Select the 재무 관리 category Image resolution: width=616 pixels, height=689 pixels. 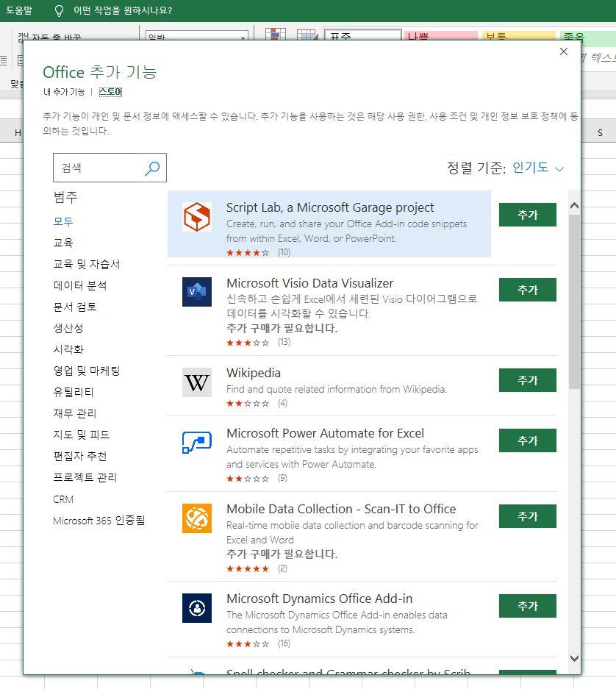pyautogui.click(x=75, y=413)
